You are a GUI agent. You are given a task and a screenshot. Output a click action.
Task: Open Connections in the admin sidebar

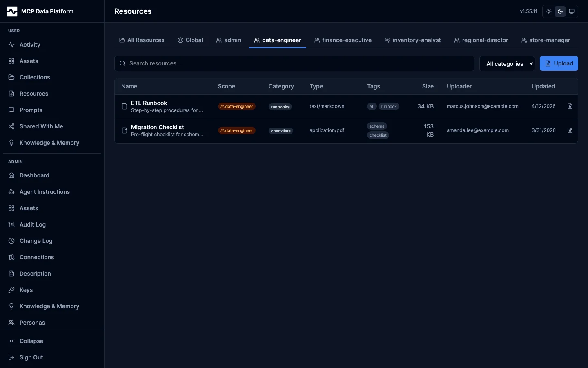(x=36, y=257)
